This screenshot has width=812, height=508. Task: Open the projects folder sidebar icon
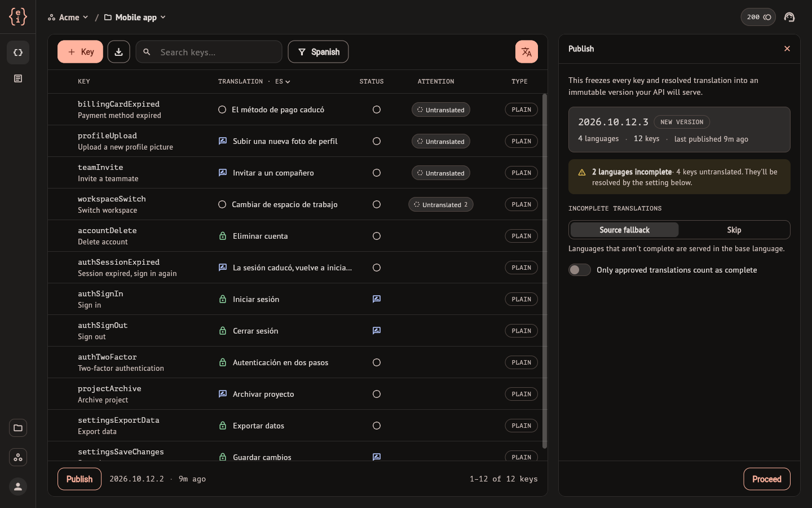(x=18, y=428)
